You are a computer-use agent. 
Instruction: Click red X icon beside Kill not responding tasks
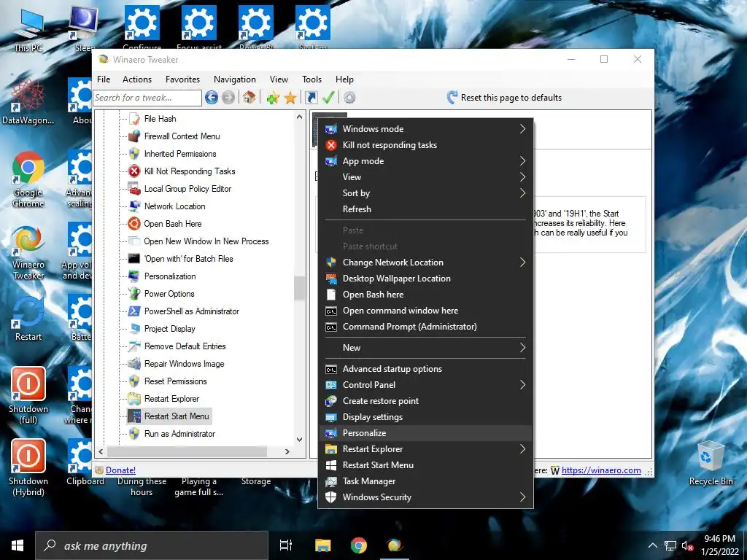[331, 145]
